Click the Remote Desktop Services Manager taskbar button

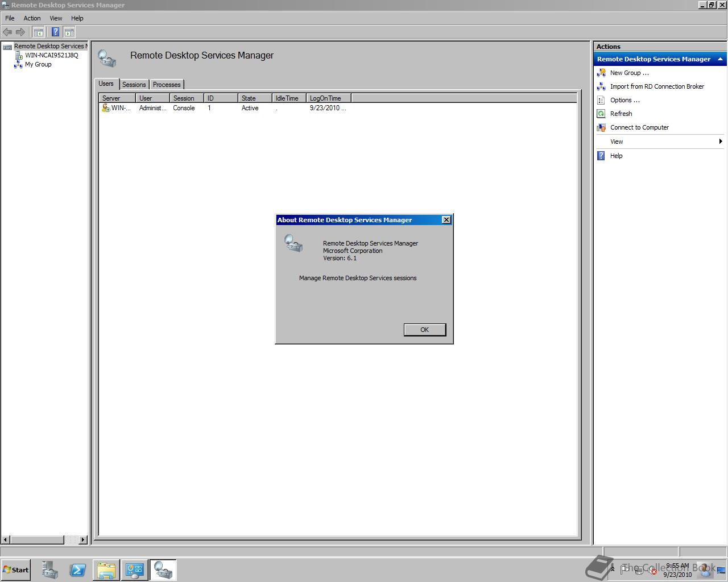pyautogui.click(x=163, y=570)
